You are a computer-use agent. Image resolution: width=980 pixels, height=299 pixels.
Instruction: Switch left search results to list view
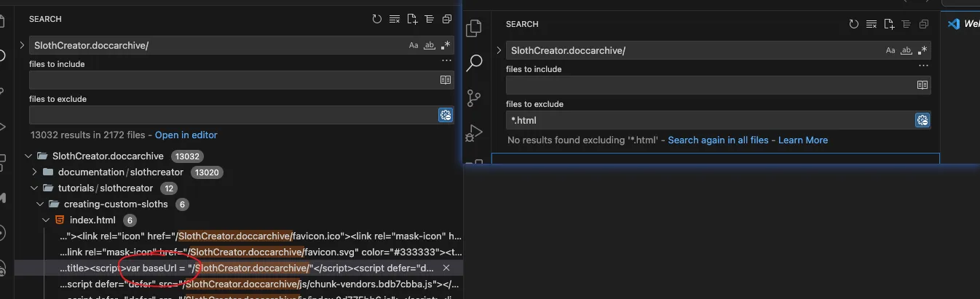tap(430, 19)
